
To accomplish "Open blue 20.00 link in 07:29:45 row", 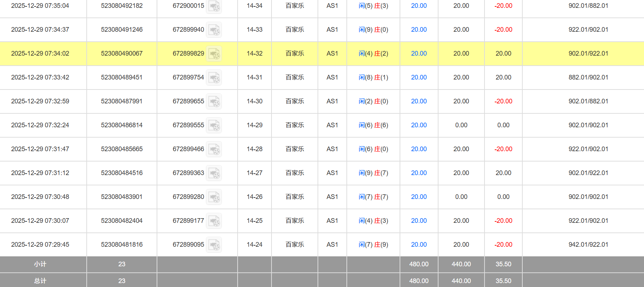I will point(419,245).
